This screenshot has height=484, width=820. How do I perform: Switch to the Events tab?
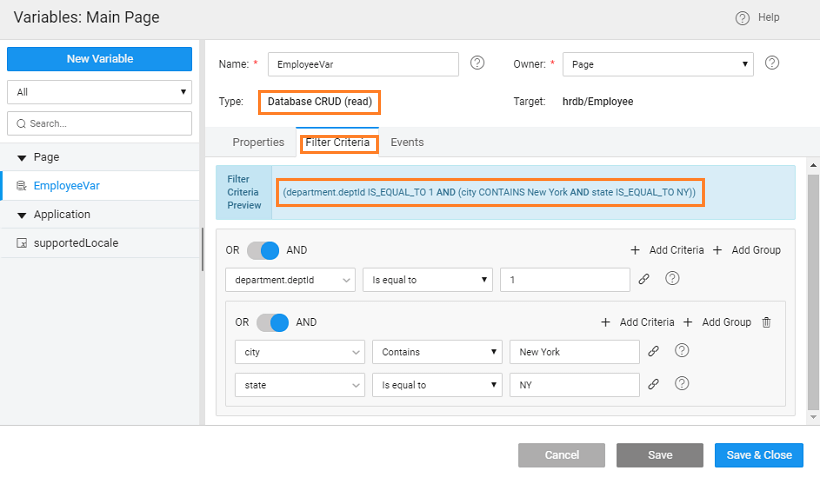(407, 142)
